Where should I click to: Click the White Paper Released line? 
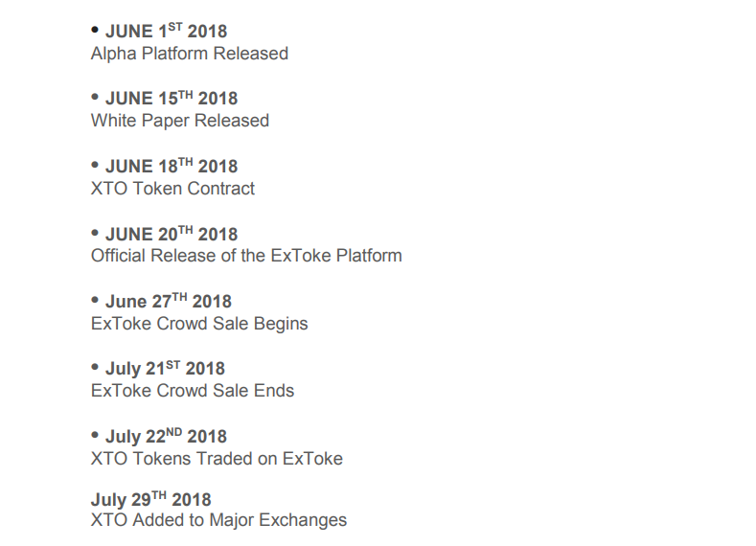pos(179,121)
